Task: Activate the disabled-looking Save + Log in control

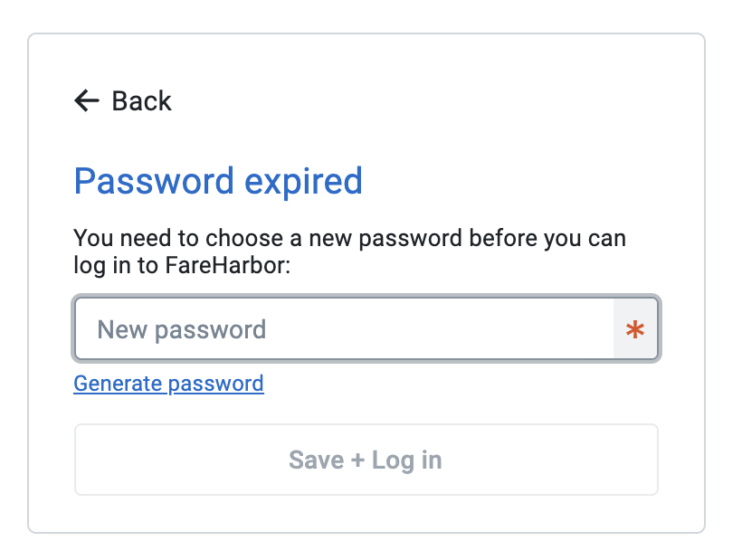Action: [366, 460]
